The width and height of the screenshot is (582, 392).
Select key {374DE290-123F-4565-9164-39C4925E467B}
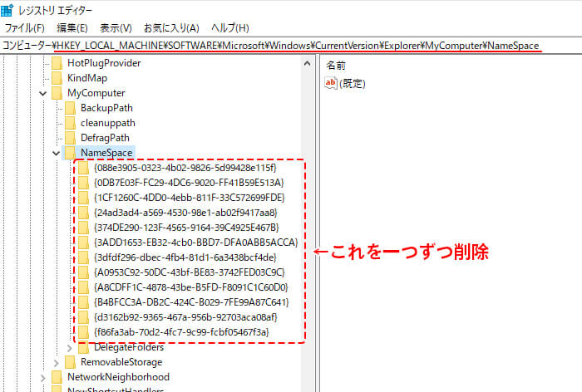[186, 228]
